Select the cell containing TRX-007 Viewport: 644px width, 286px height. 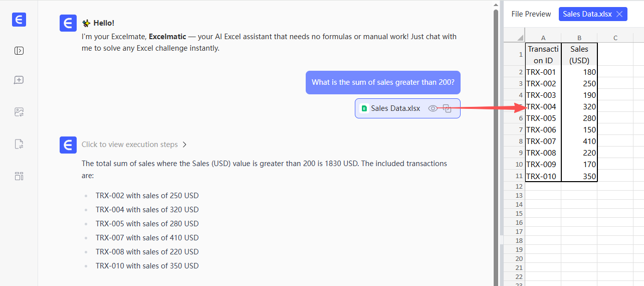click(543, 141)
